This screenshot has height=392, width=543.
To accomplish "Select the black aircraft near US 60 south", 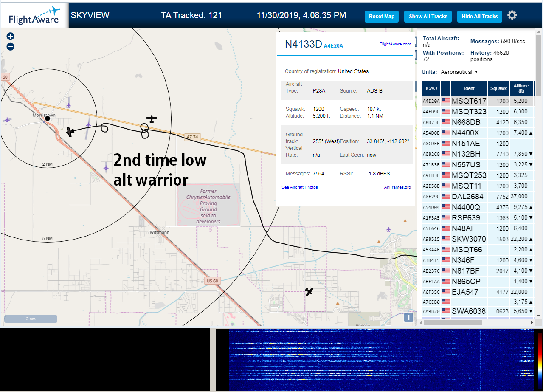I will (x=309, y=292).
